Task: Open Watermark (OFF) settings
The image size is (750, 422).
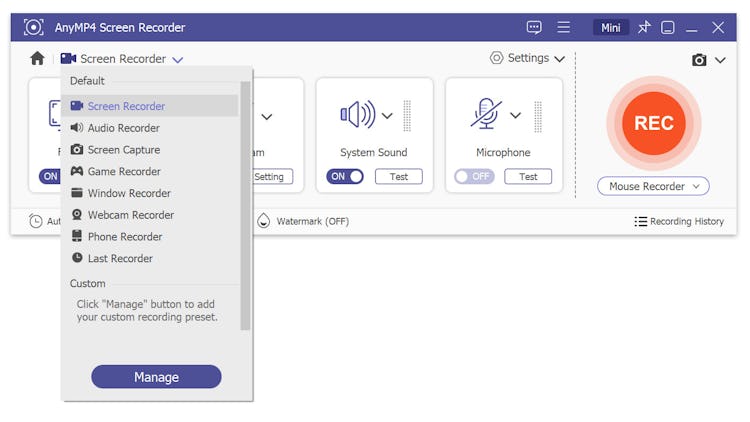Action: (x=313, y=222)
